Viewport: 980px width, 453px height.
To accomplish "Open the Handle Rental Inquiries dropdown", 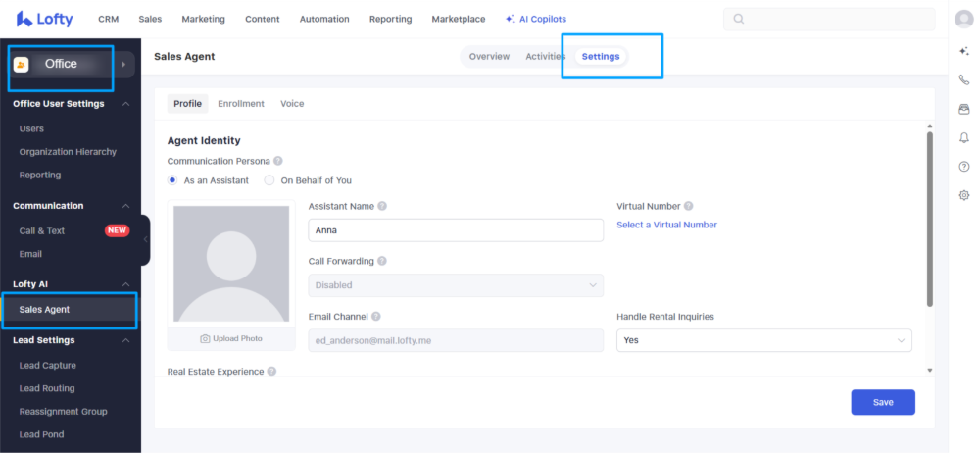I will 763,340.
